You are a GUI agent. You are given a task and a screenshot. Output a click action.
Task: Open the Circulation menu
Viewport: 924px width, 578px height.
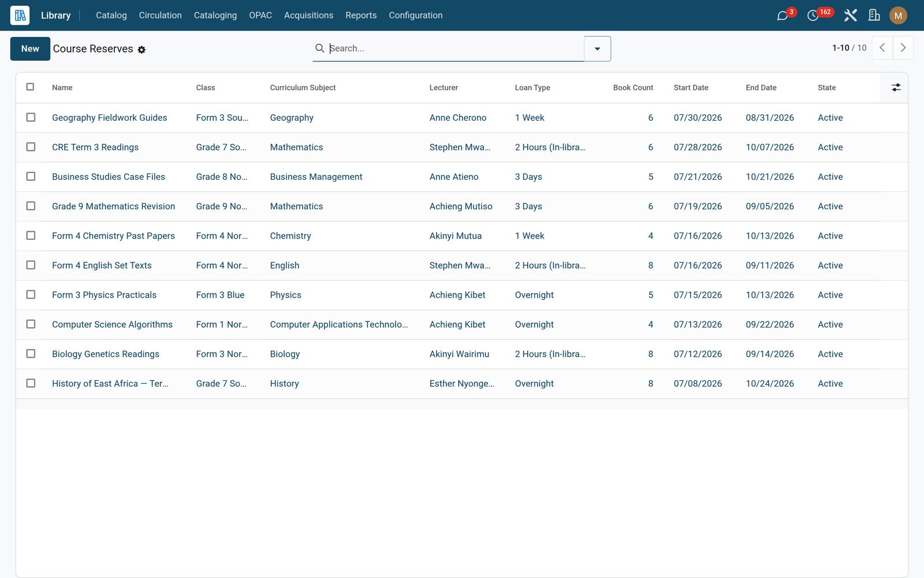(160, 16)
